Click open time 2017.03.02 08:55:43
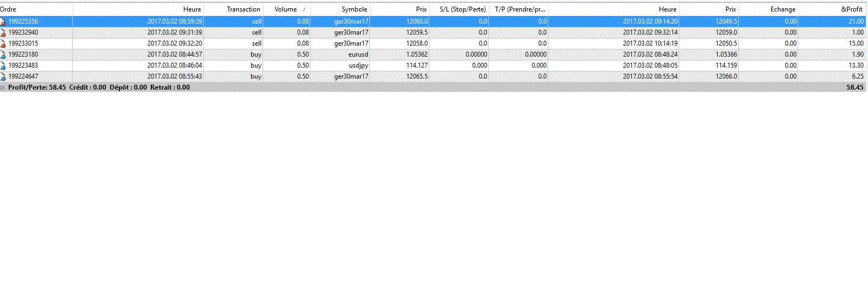 tap(174, 76)
